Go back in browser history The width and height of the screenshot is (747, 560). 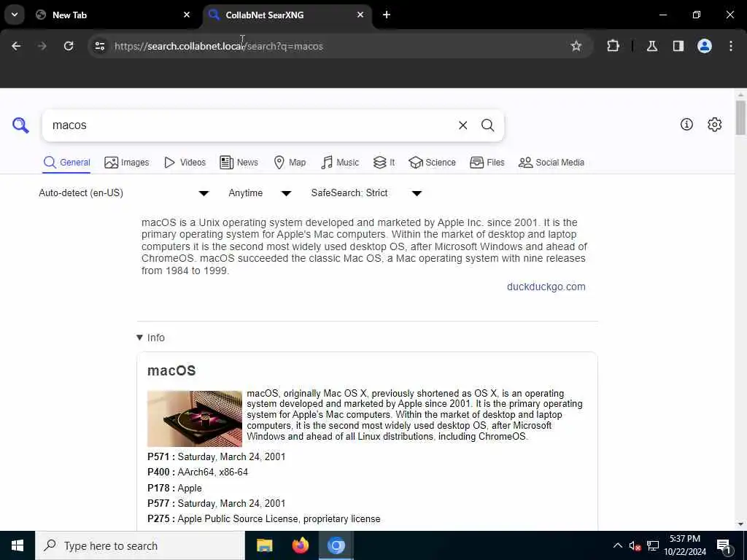click(16, 46)
